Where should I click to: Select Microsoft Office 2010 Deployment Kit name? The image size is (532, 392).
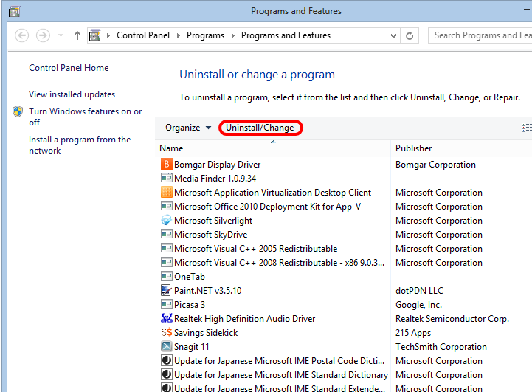(x=267, y=207)
